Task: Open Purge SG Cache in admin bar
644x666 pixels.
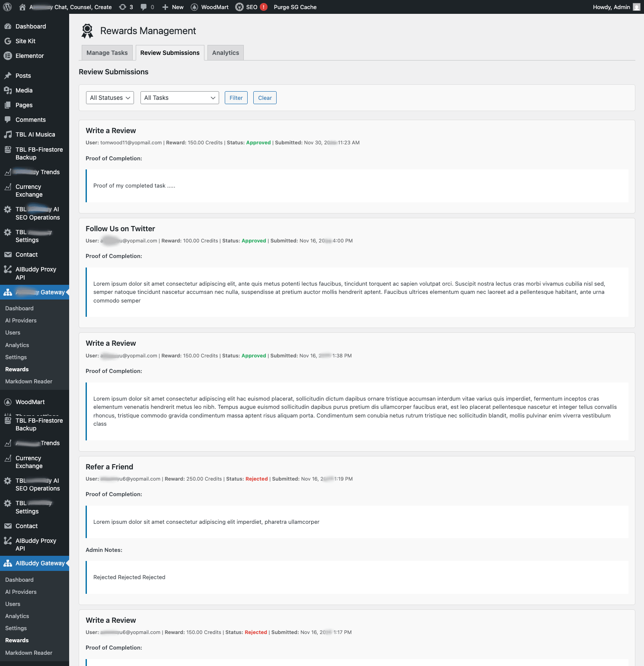Action: [x=295, y=7]
